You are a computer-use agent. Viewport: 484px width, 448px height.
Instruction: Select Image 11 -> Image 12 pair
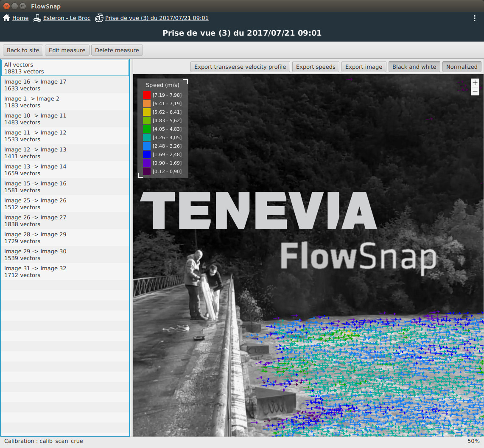[x=65, y=136]
